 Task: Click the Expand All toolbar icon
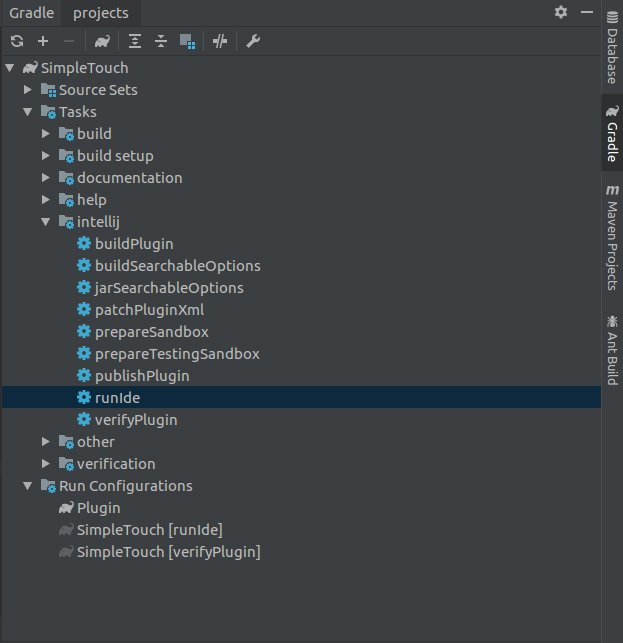point(135,41)
